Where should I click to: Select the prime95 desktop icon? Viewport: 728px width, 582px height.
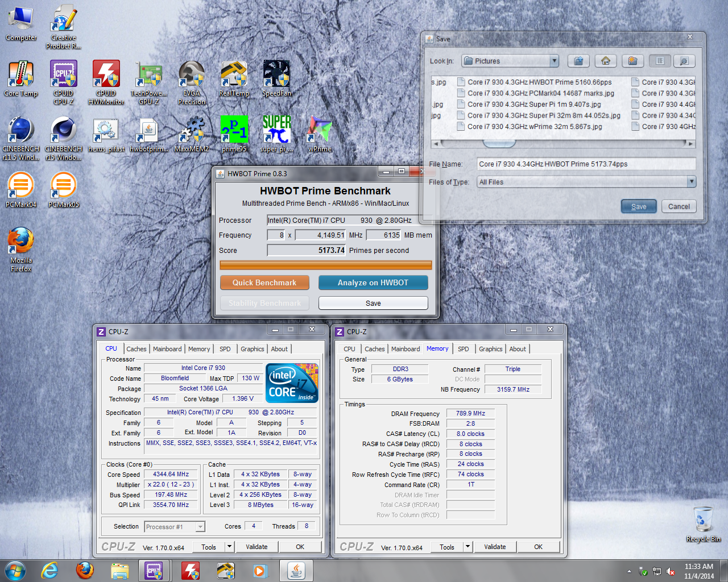234,135
